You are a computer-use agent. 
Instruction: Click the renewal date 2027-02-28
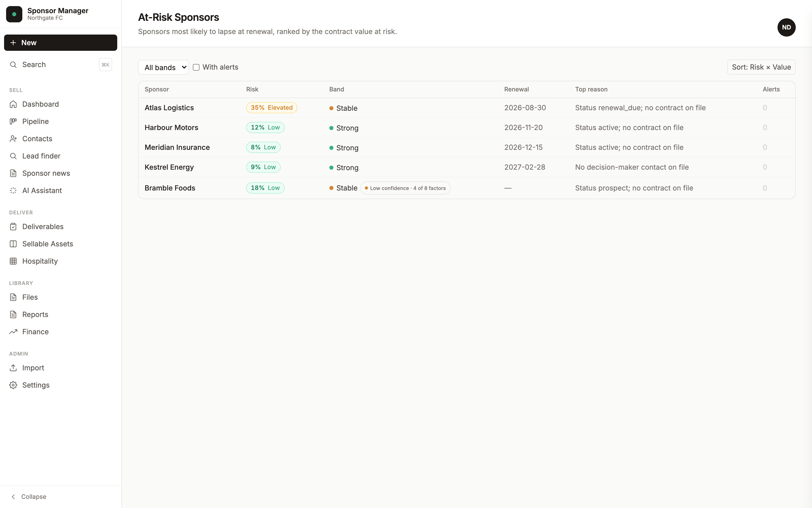(525, 167)
